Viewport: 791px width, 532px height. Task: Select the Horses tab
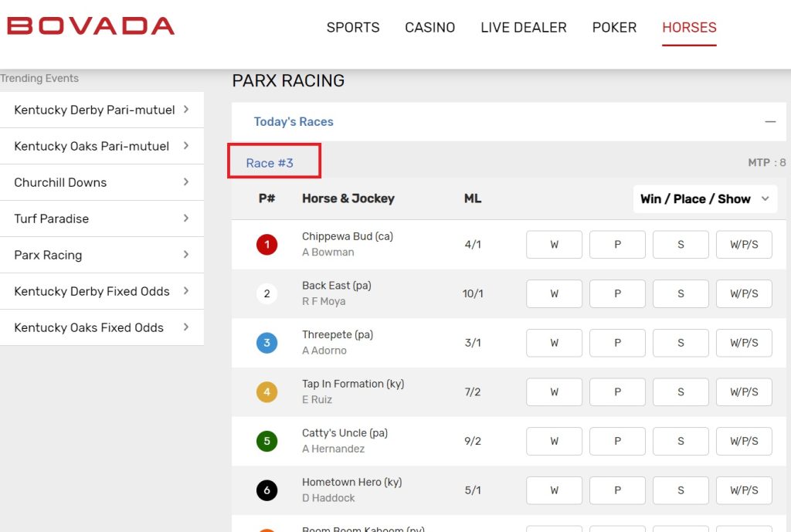[689, 27]
